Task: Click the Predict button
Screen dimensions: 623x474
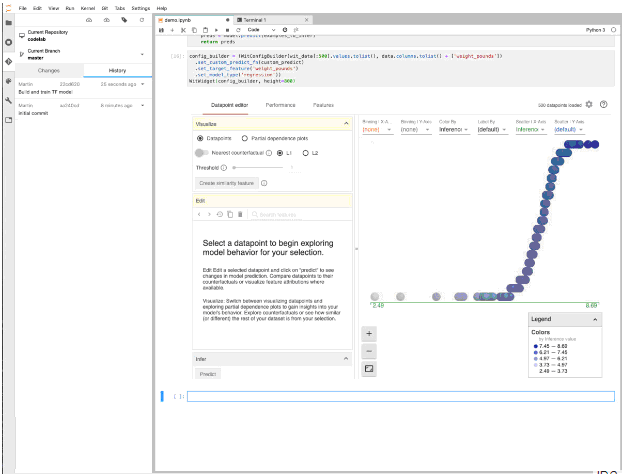Action: pyautogui.click(x=208, y=374)
